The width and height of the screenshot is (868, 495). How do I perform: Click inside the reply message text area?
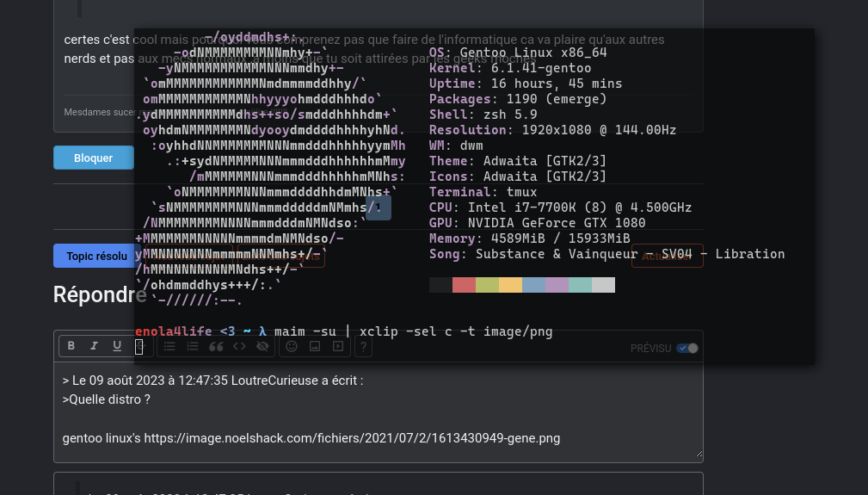[x=379, y=412]
